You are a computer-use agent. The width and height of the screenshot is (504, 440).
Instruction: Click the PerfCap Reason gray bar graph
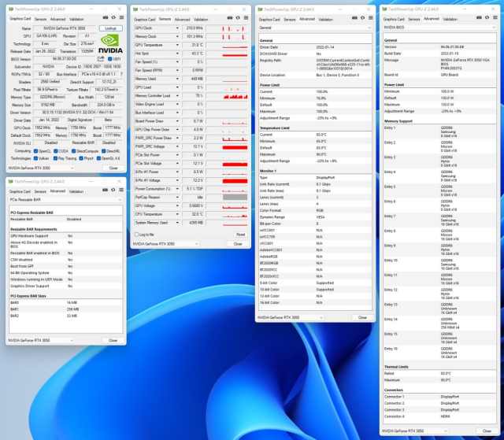pyautogui.click(x=235, y=198)
